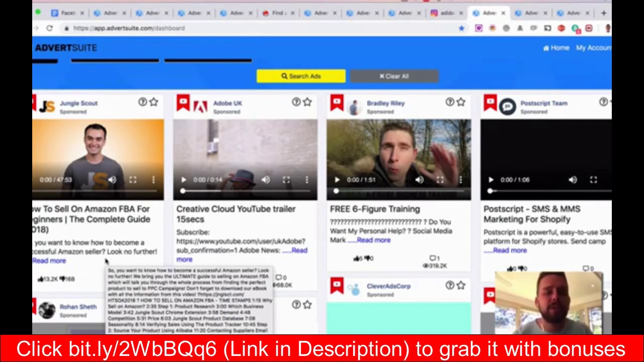Open My Account in the header
644x362 pixels.
(x=594, y=48)
